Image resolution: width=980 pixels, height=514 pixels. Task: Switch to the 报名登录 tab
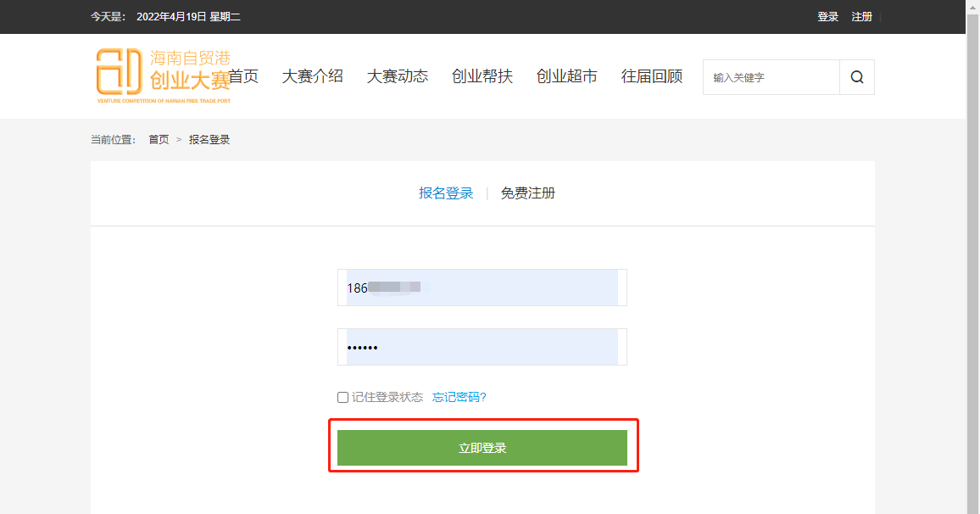[x=446, y=193]
